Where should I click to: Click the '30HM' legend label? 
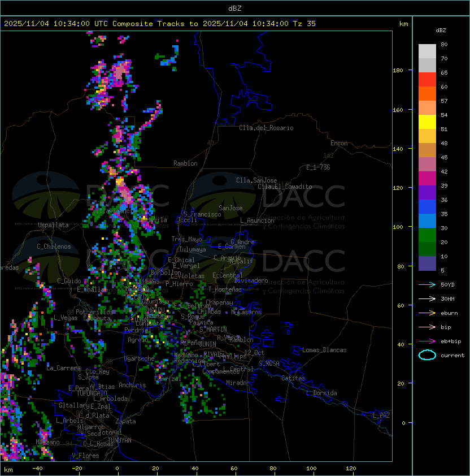447,298
